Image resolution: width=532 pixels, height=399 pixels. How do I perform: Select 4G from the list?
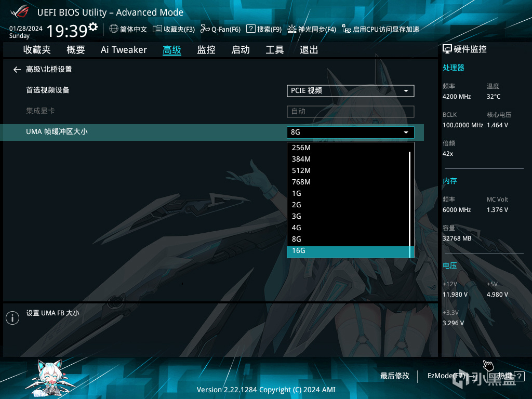pos(348,228)
